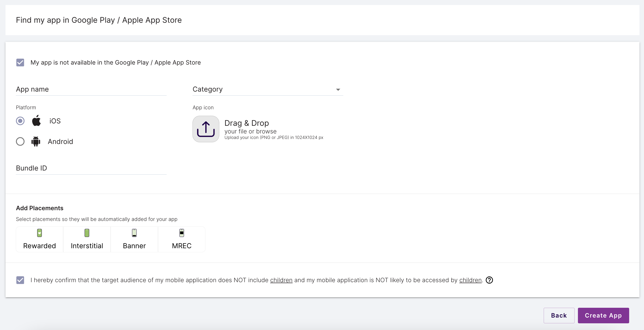This screenshot has height=330, width=644.
Task: Select the Android platform radio button
Action: [20, 142]
